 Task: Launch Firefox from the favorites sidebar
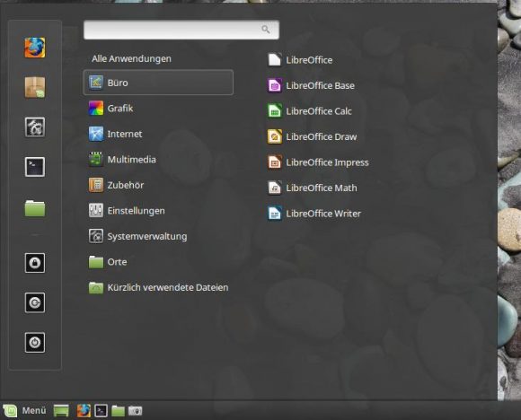coord(35,48)
